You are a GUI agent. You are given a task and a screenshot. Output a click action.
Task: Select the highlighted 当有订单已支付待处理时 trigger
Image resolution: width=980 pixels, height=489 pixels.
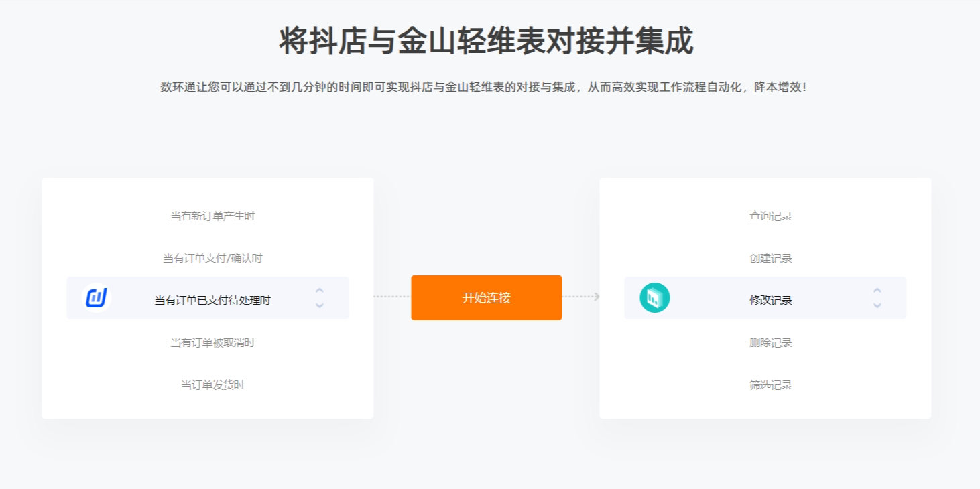[x=212, y=301]
